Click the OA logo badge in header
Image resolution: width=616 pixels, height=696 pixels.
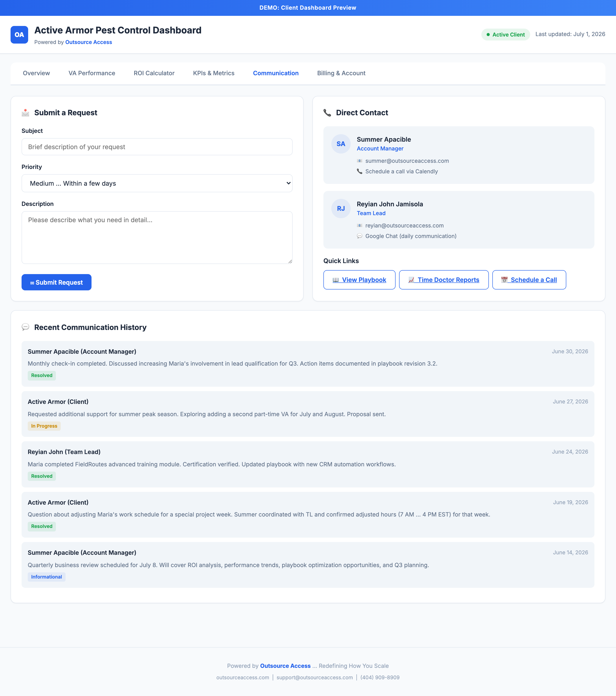19,35
